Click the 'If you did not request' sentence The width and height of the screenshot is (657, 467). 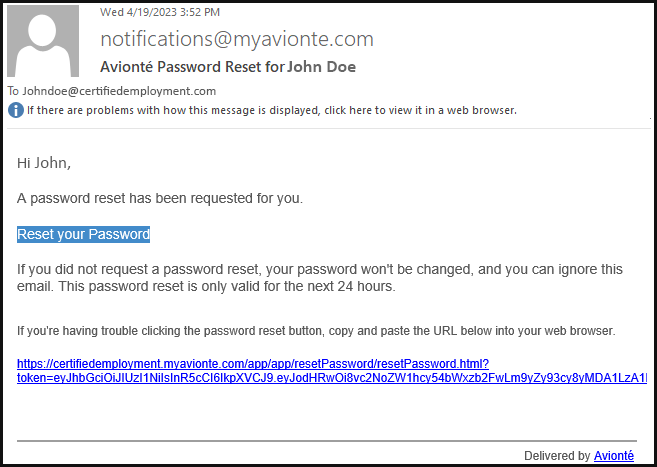tap(320, 269)
